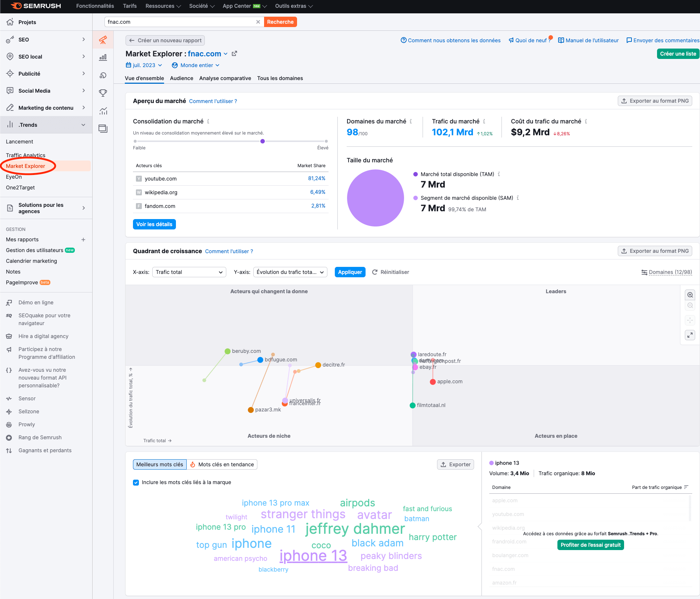Zoom in on the growth quadrant

tap(690, 295)
